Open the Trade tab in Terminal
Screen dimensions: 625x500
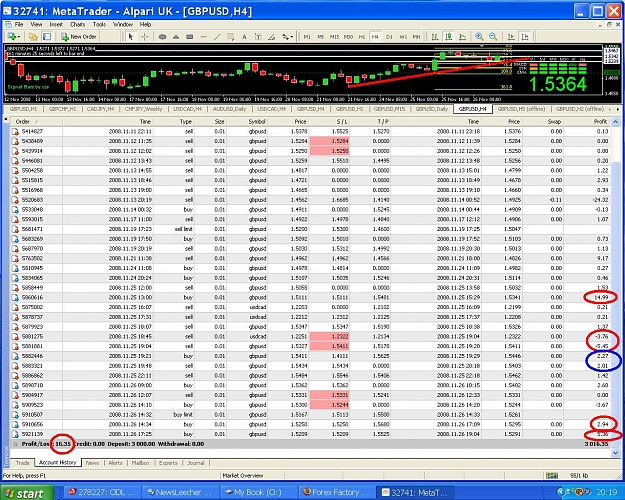[22, 463]
